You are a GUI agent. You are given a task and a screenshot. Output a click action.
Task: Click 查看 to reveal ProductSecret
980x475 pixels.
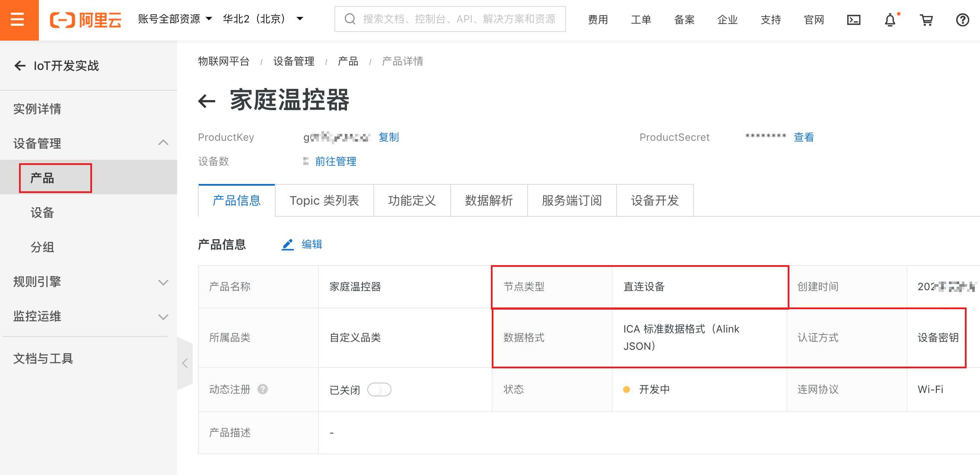coord(804,137)
